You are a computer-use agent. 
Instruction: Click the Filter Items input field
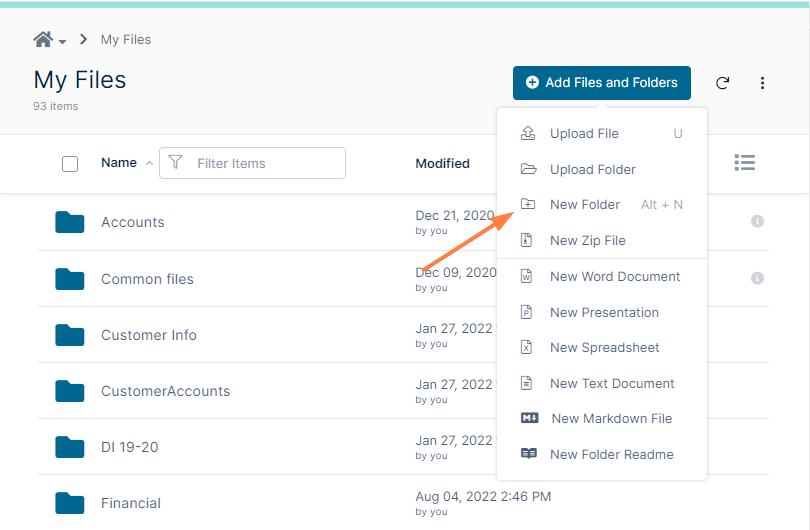coord(264,163)
